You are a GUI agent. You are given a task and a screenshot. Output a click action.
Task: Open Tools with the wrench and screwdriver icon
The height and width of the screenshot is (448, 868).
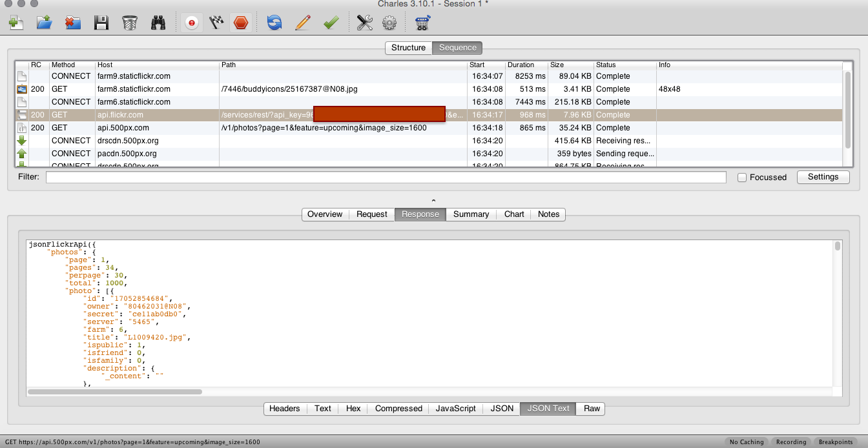[364, 23]
